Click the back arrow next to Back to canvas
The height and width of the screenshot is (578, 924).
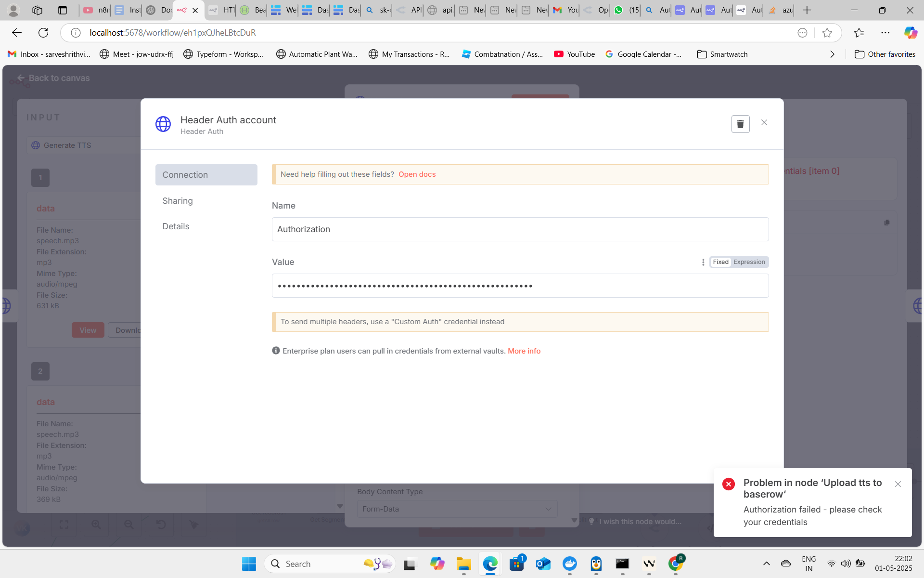pos(21,78)
